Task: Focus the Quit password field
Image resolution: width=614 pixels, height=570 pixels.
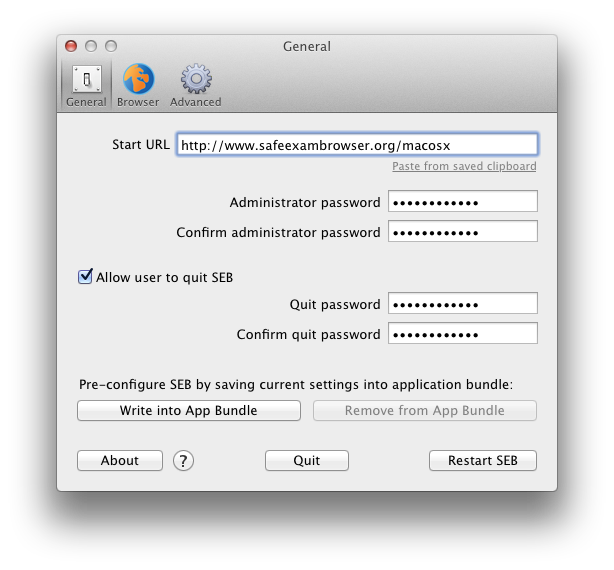Action: (463, 304)
